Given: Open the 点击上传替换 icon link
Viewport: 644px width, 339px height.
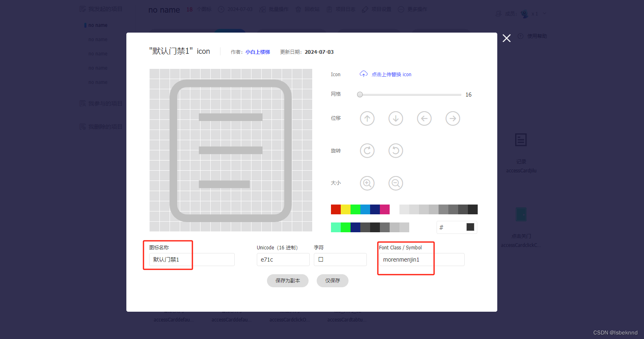Looking at the screenshot, I should point(391,75).
